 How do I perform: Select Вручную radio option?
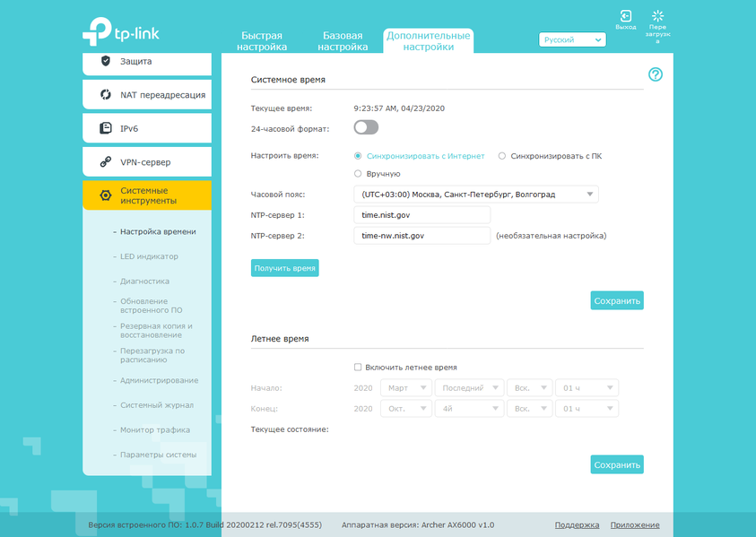pyautogui.click(x=358, y=174)
